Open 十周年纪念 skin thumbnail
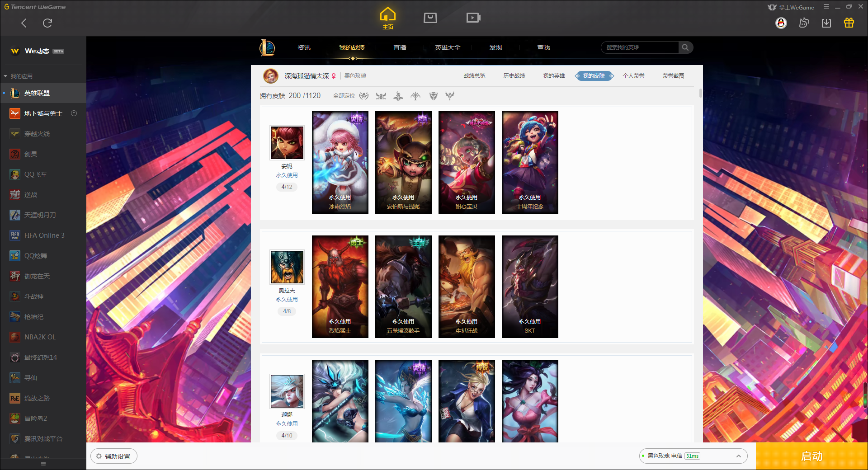Viewport: 868px width, 470px height. (530, 162)
